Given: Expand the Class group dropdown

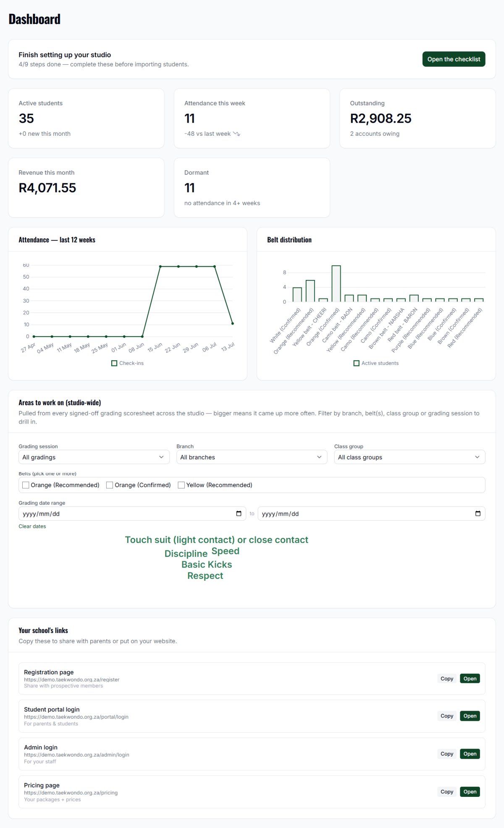Looking at the screenshot, I should 409,457.
